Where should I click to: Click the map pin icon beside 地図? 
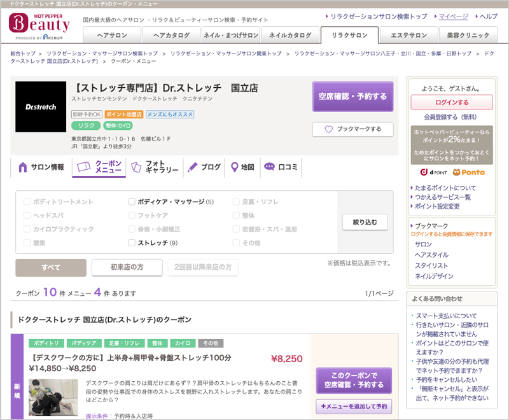pos(234,167)
